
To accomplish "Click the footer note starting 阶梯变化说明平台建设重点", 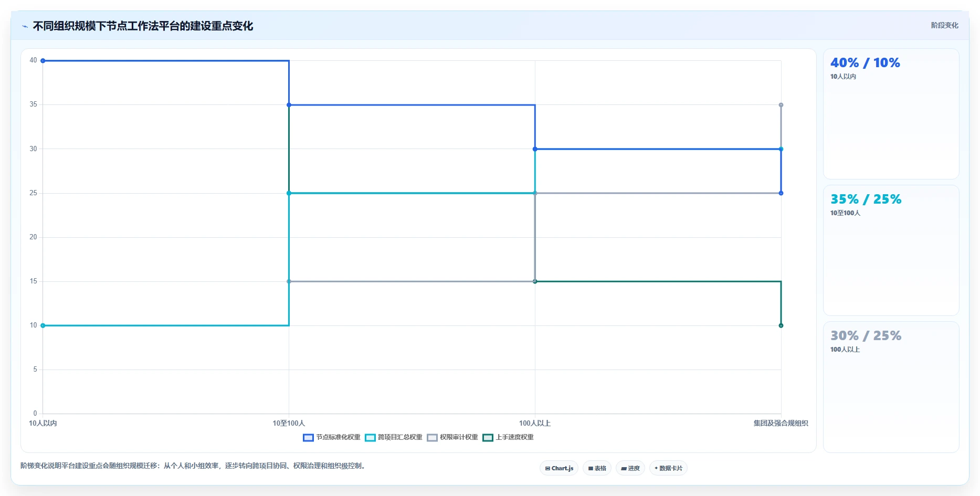I will click(194, 466).
